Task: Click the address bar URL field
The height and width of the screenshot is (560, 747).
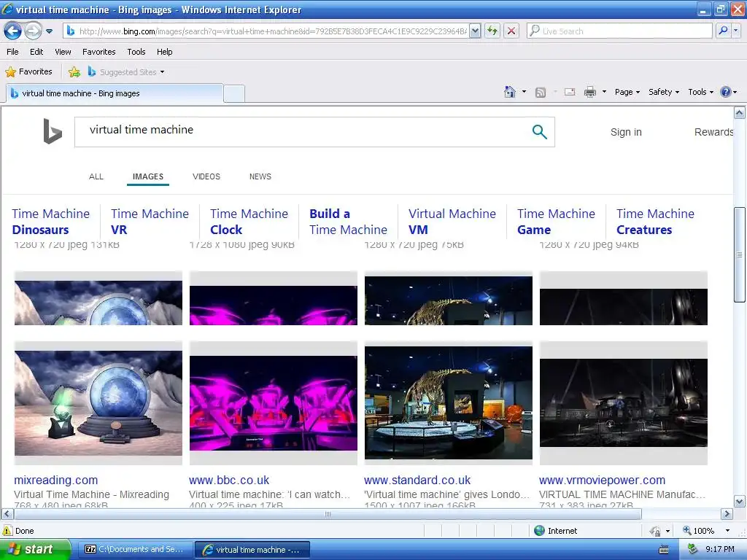Action: pyautogui.click(x=266, y=31)
